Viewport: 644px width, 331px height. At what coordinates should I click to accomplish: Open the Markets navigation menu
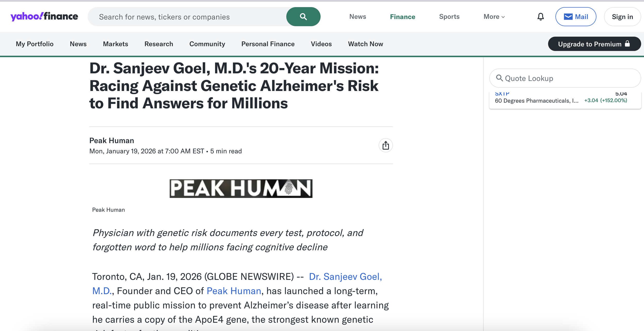(115, 44)
